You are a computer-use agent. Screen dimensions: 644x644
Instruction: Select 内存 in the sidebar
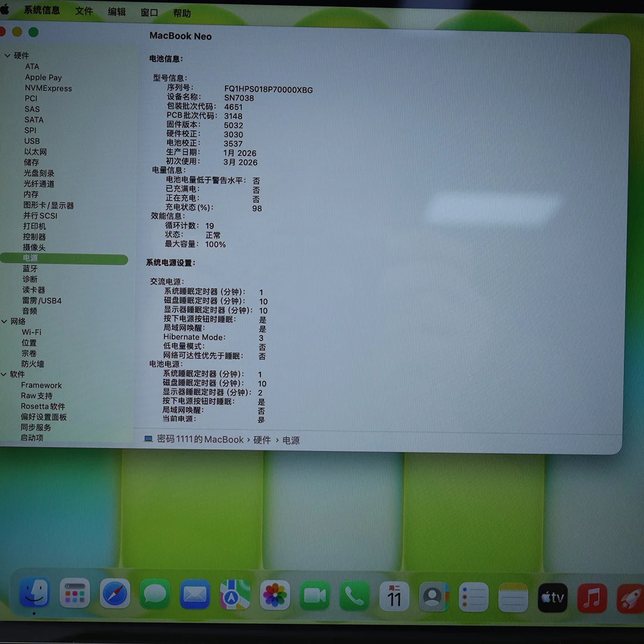tap(31, 194)
